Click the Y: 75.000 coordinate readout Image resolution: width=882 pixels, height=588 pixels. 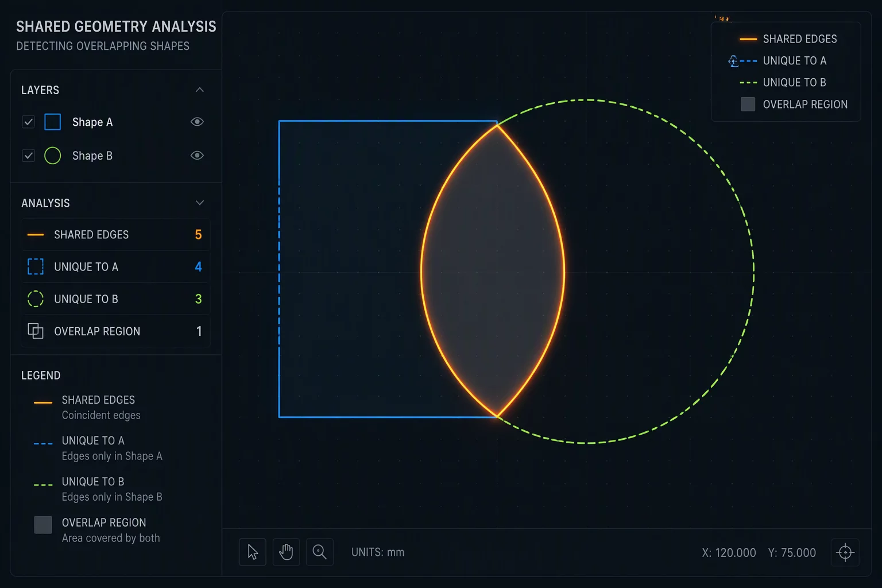(x=792, y=553)
